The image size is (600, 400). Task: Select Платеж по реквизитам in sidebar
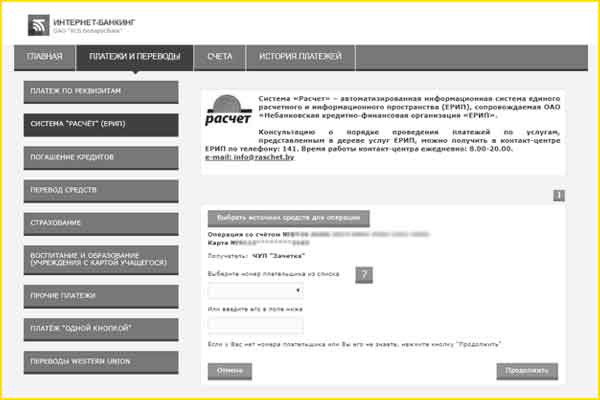coord(100,91)
